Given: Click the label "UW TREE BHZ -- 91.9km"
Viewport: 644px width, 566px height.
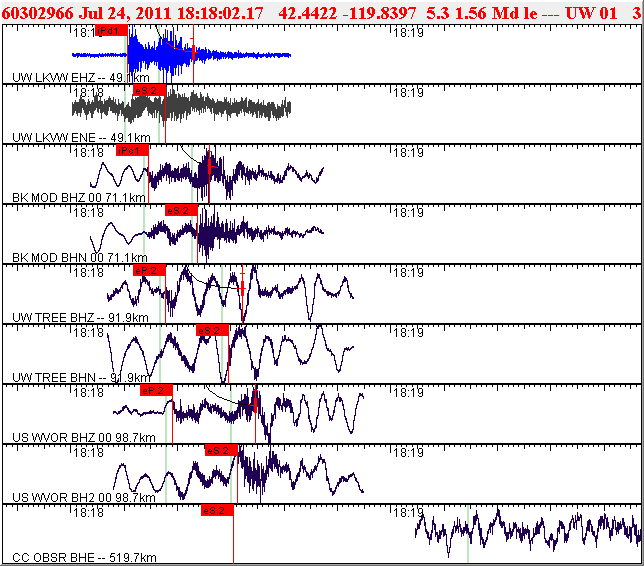Looking at the screenshot, I should pos(80,317).
